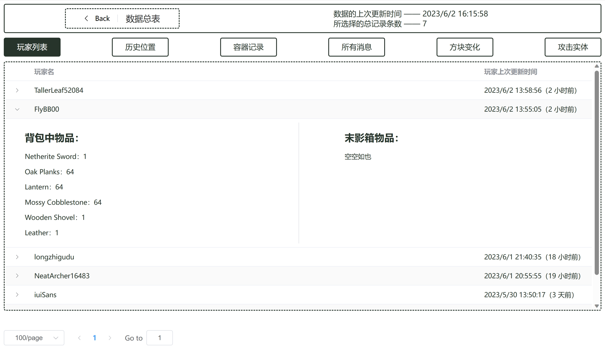The image size is (605, 364).
Task: Collapse the FlyBB00 player row
Action: click(x=17, y=109)
